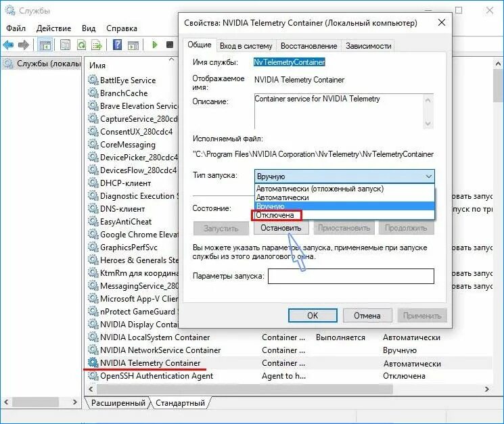
Task: Select BattlEye Service gear icon
Action: (93, 80)
